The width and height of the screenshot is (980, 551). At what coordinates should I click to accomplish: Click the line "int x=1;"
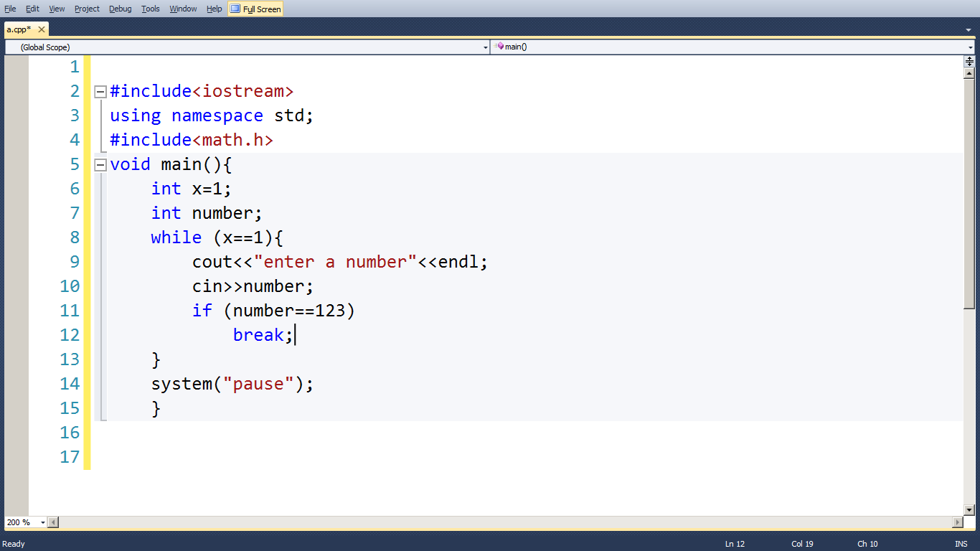pyautogui.click(x=192, y=189)
